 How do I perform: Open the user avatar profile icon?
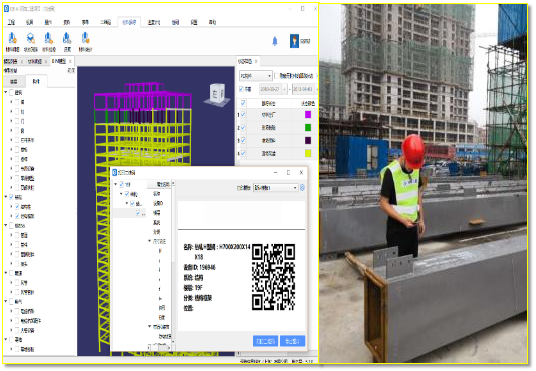(x=294, y=41)
